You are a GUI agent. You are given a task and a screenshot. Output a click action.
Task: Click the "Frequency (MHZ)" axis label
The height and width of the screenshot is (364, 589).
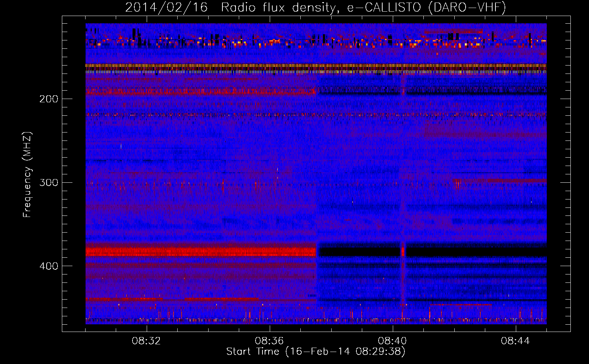click(27, 175)
